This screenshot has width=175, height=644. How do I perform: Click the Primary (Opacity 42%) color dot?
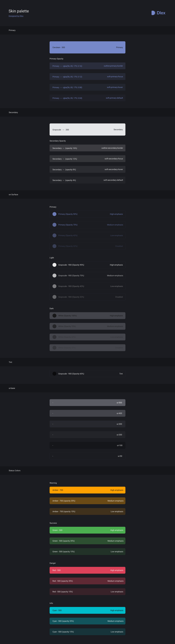coord(54,235)
